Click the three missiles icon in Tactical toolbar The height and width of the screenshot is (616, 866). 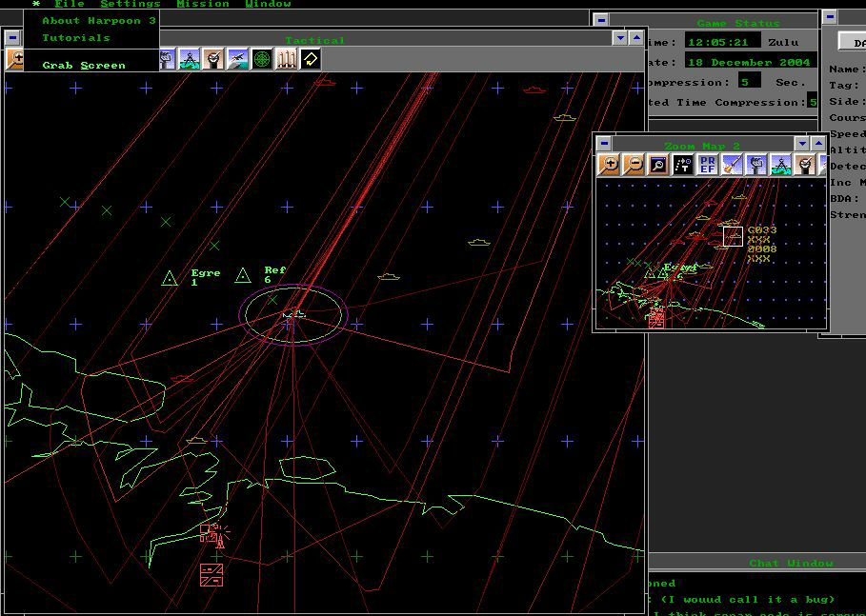[x=286, y=59]
